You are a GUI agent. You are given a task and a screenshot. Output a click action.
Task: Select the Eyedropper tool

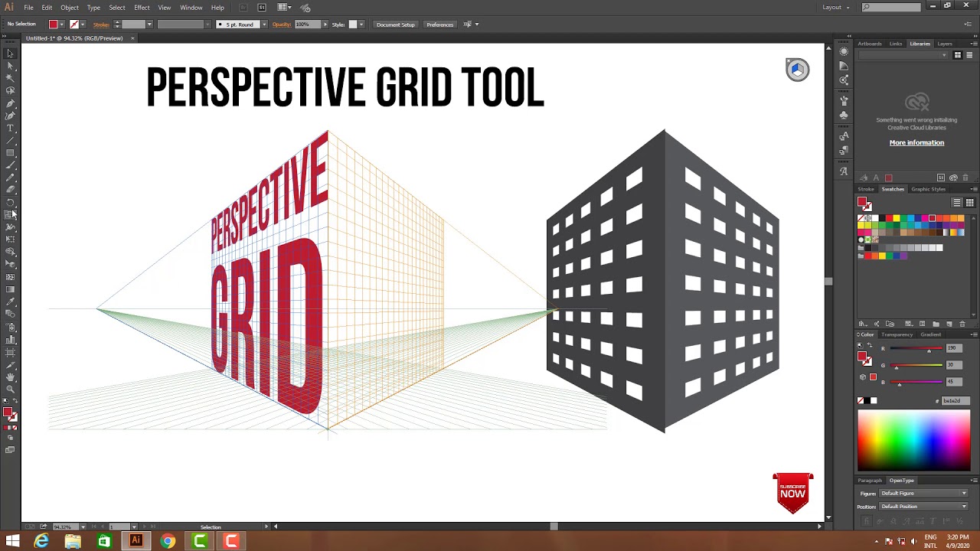pyautogui.click(x=10, y=302)
